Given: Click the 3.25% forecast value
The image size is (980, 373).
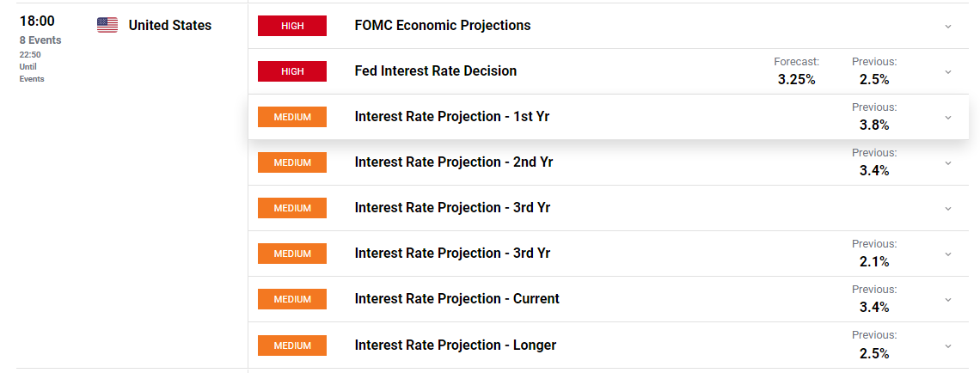Looking at the screenshot, I should click(x=796, y=80).
